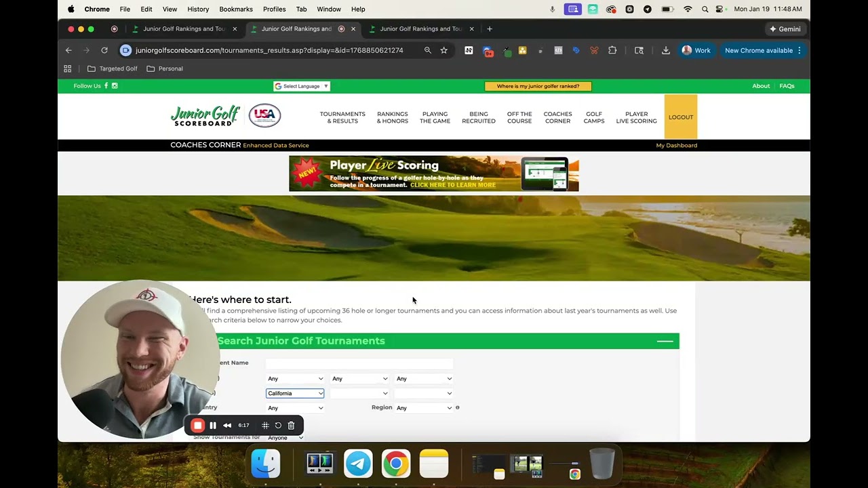Open the About link
This screenshot has height=488, width=868.
click(761, 86)
